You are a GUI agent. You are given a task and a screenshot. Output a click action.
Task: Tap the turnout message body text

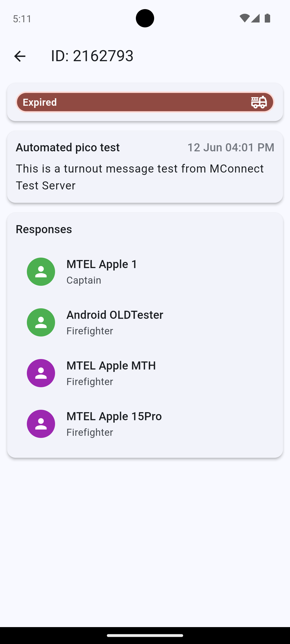point(140,177)
